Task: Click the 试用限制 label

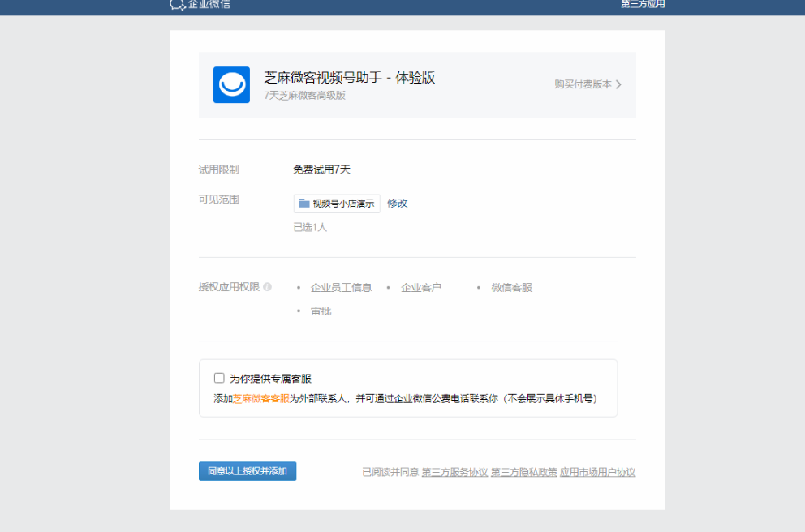Action: (x=219, y=169)
